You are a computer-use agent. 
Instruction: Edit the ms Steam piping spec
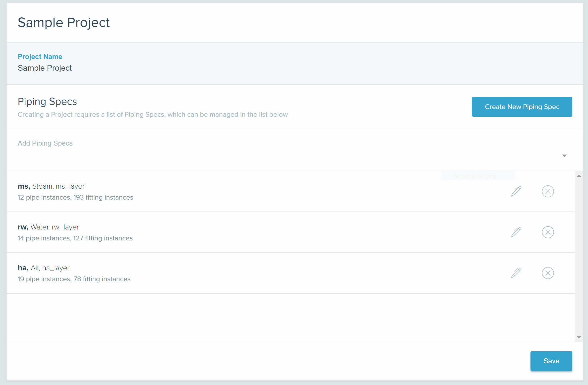click(516, 191)
